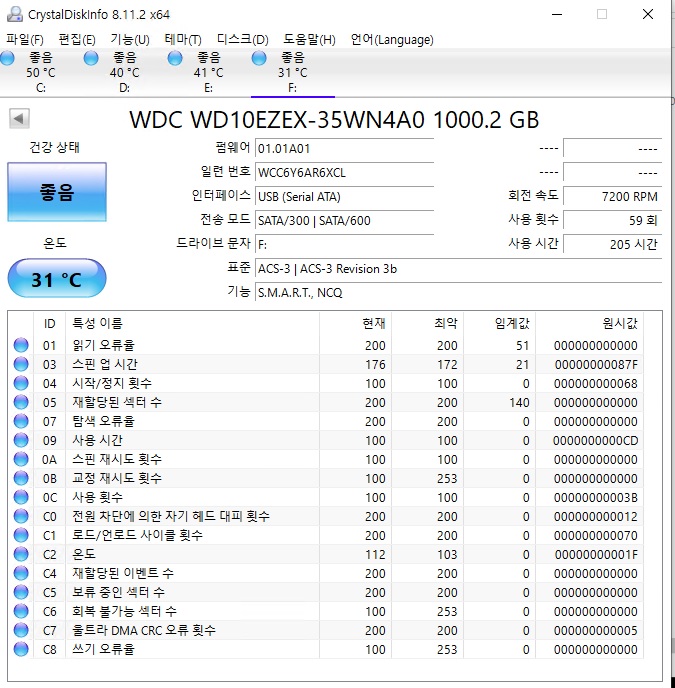Click status orb for 0B 교정 재시도 횟수
This screenshot has width=675, height=688.
[x=21, y=478]
